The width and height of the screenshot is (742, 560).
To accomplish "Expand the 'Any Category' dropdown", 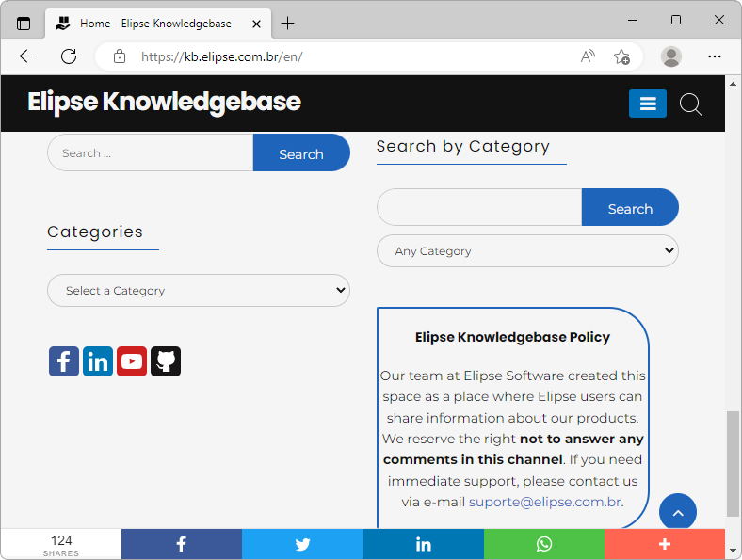I will 527,251.
